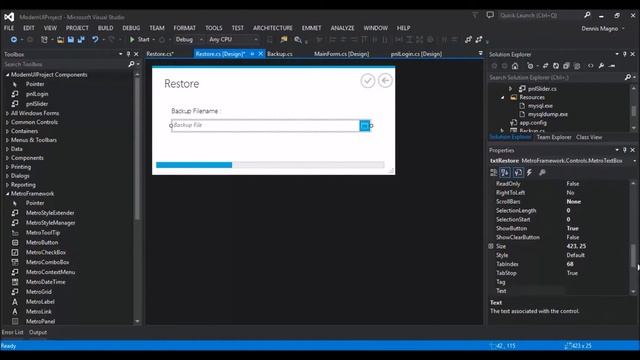Click the Save toolbar icon

click(71, 40)
